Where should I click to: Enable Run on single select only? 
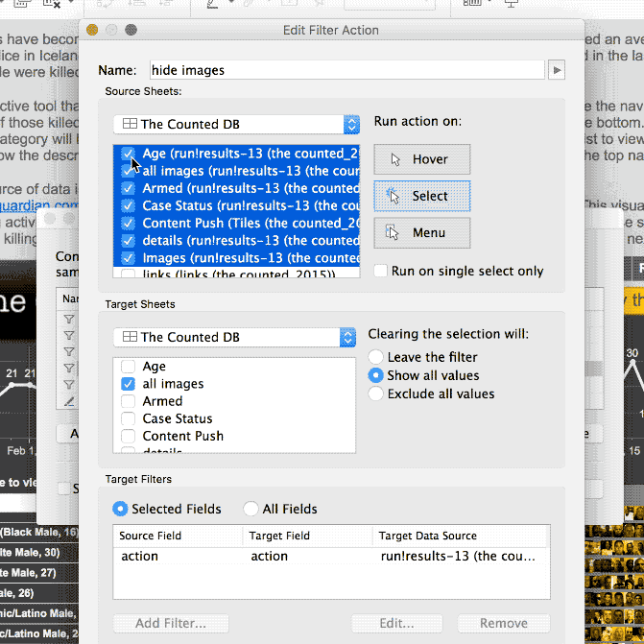tap(381, 271)
